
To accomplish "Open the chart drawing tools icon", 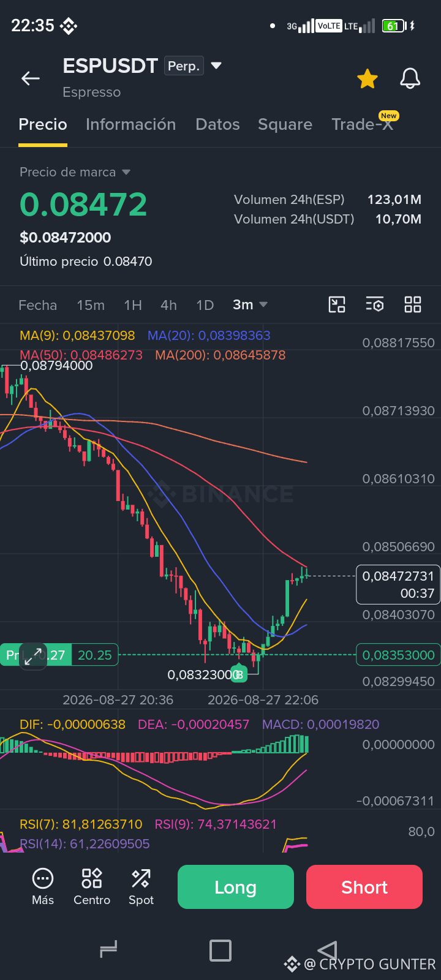I will [x=337, y=304].
